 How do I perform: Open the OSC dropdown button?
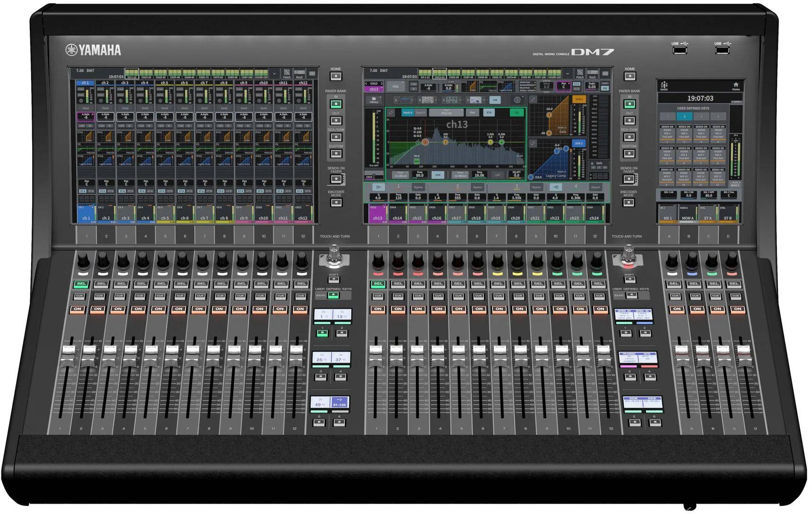coord(396,86)
